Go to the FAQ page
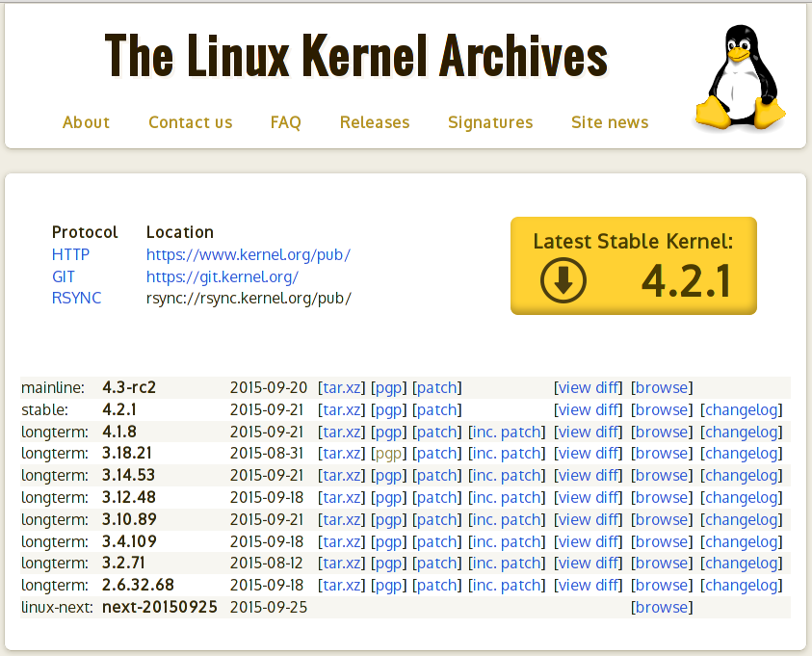 click(x=285, y=122)
